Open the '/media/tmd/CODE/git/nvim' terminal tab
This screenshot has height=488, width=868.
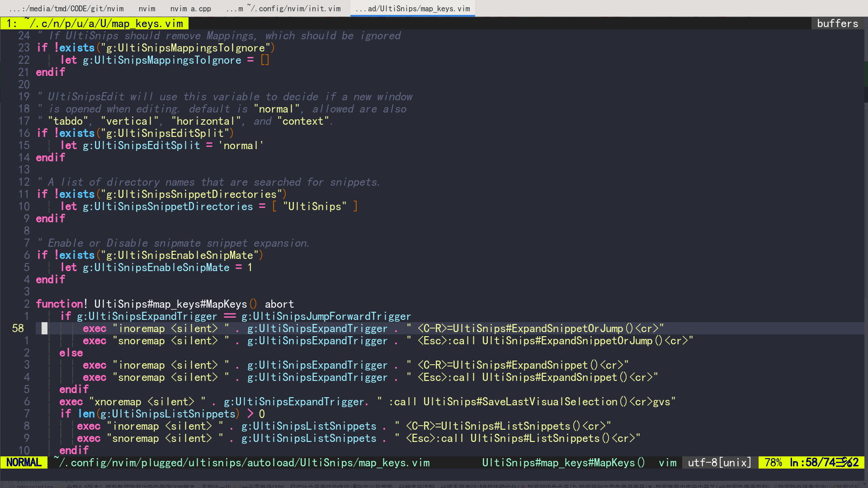coord(66,8)
